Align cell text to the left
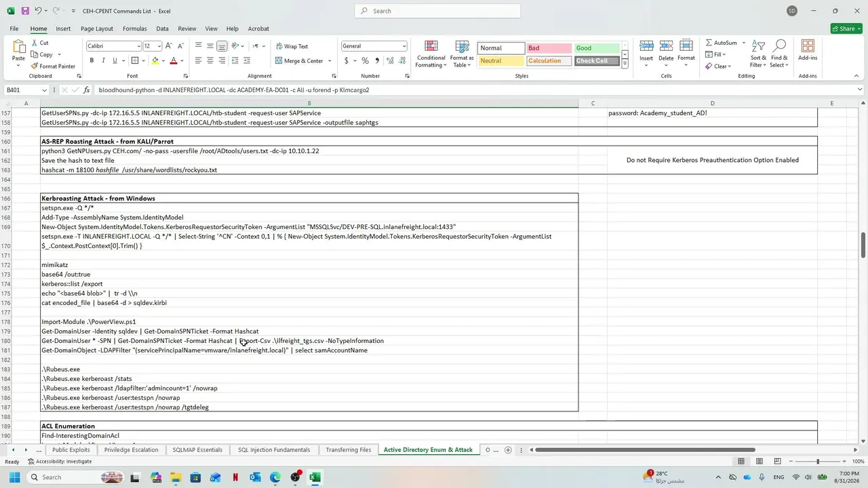The width and height of the screenshot is (868, 488). [x=198, y=61]
